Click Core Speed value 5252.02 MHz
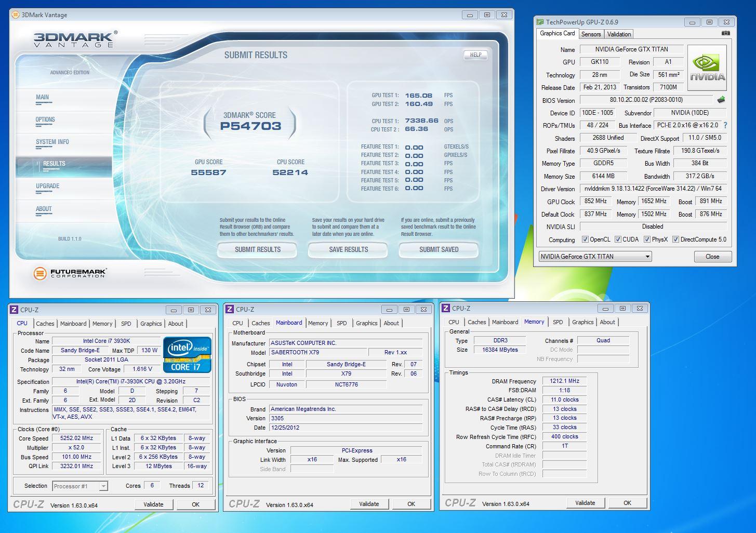 click(x=77, y=438)
